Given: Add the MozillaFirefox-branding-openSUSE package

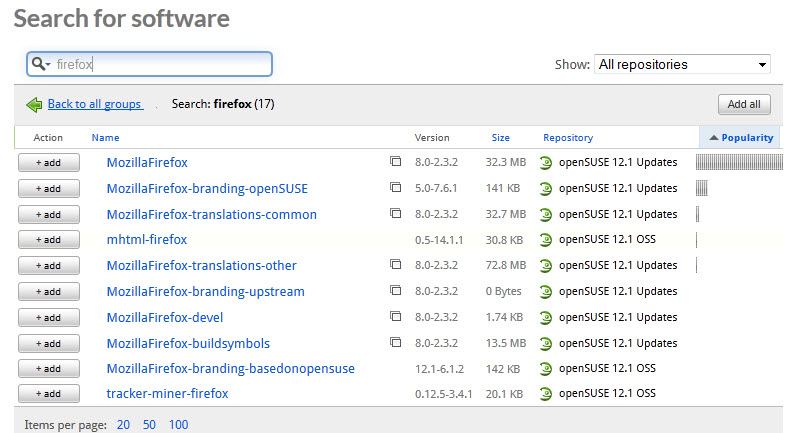Looking at the screenshot, I should [x=49, y=189].
